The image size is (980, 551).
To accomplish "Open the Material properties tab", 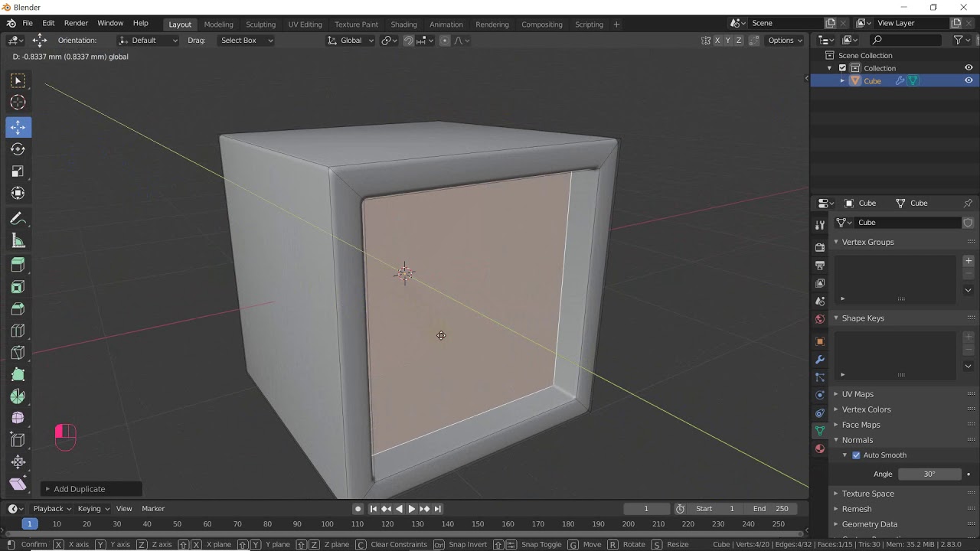I will (x=820, y=448).
